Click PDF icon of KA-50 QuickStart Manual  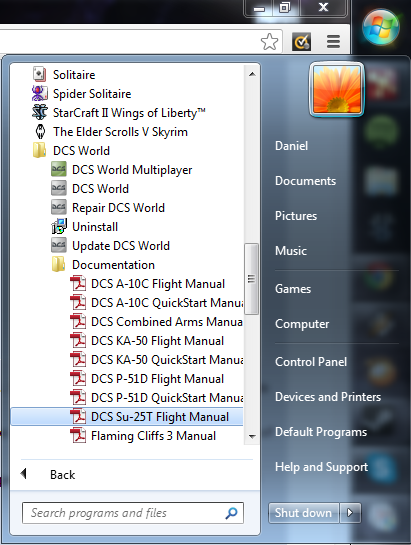click(x=78, y=359)
